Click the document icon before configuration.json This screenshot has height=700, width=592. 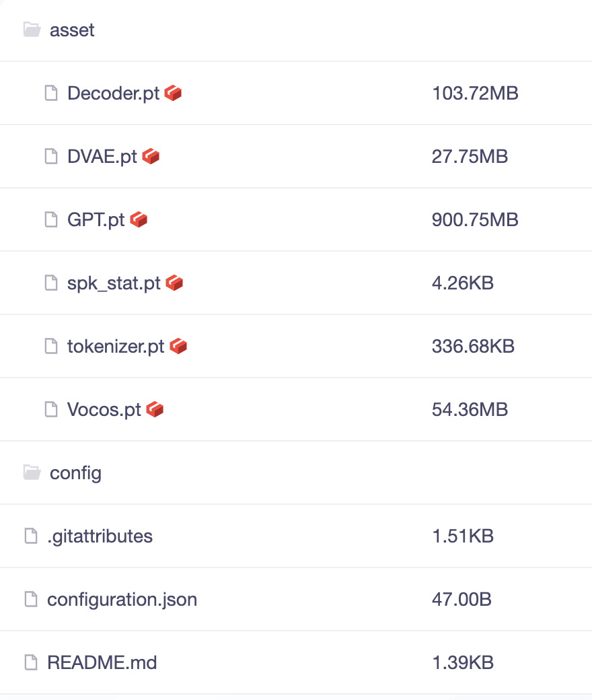point(31,599)
